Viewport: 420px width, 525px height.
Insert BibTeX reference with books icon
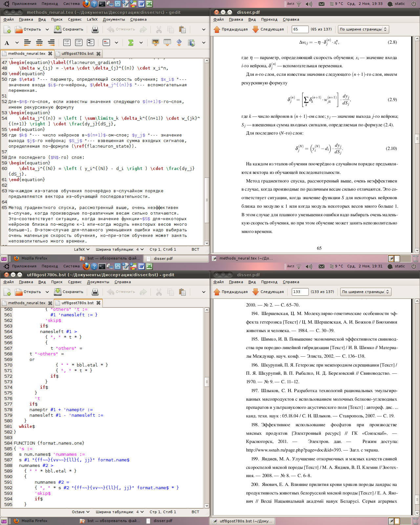[x=191, y=43]
